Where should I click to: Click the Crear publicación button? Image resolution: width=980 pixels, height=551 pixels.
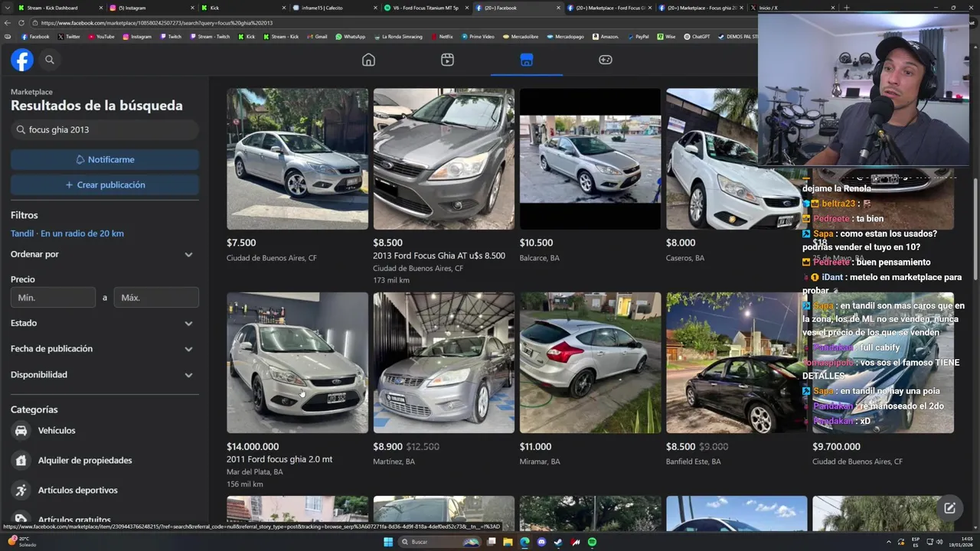pos(105,185)
